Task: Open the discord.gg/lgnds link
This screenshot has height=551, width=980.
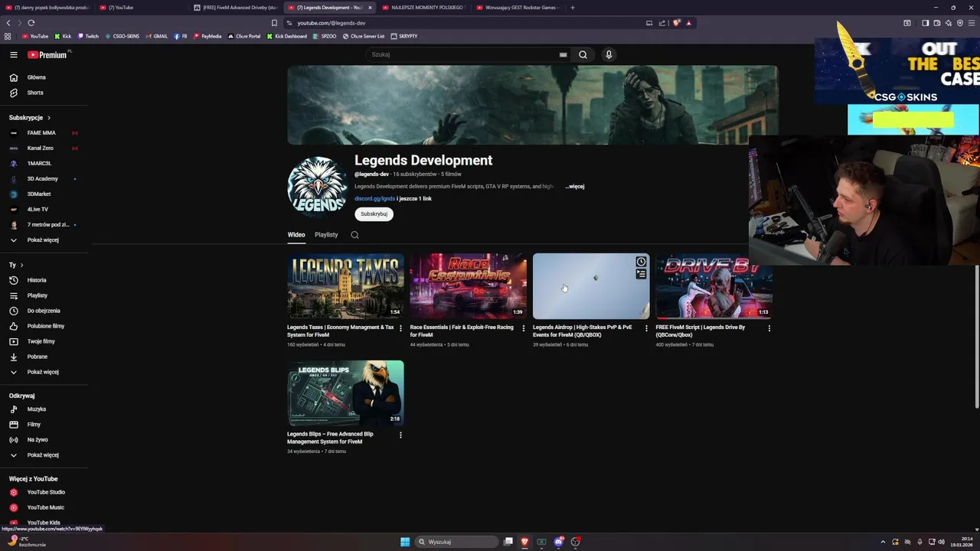Action: click(374, 199)
